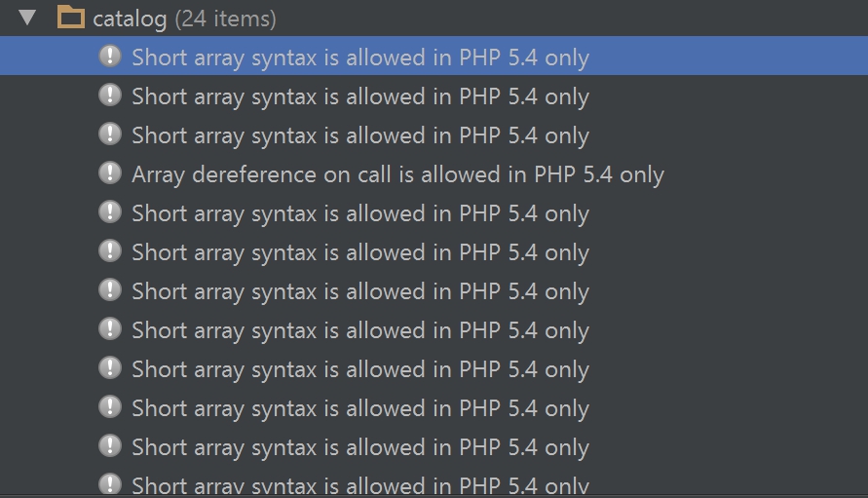This screenshot has width=868, height=498.
Task: Select the entry just above the cut-off bottom row
Action: click(x=360, y=447)
